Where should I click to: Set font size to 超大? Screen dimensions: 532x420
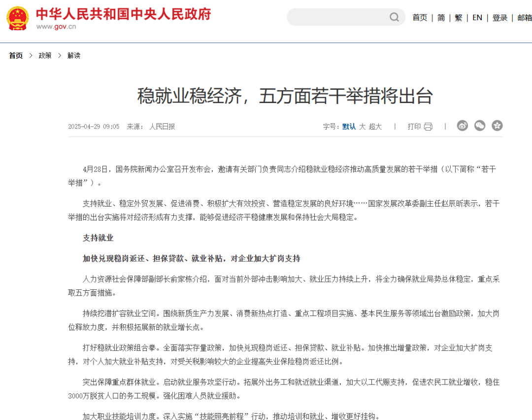tap(375, 127)
